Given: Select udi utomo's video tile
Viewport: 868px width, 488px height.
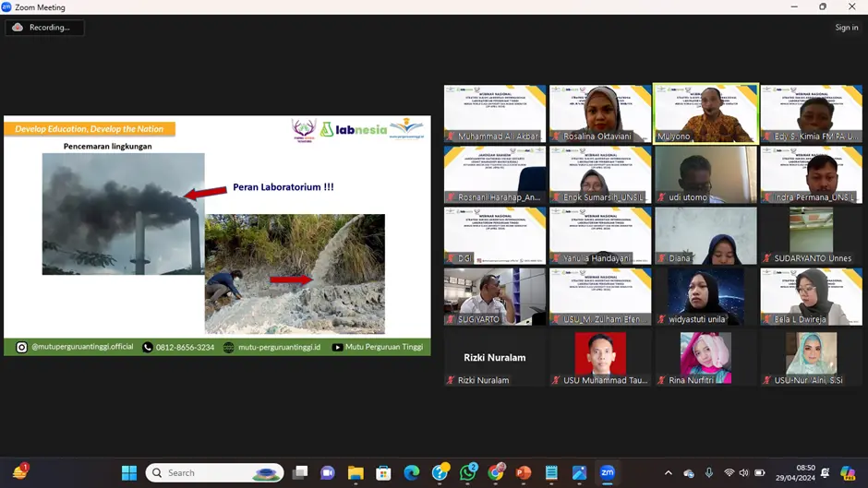Looking at the screenshot, I should (x=705, y=175).
